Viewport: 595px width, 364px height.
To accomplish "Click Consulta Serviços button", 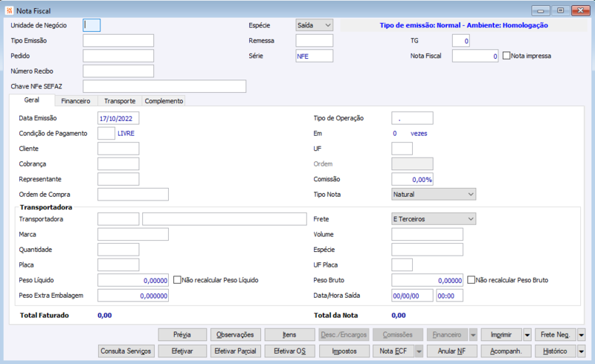I will tap(126, 351).
